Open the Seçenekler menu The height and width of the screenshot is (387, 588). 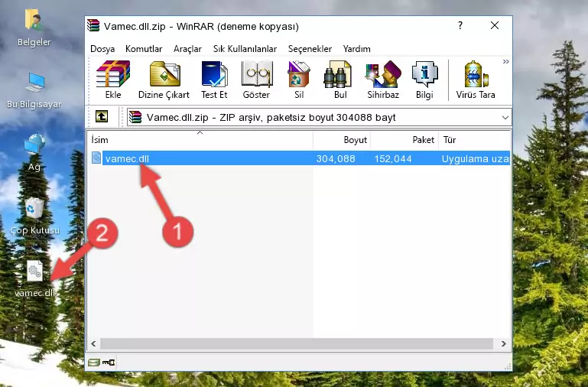pos(310,49)
